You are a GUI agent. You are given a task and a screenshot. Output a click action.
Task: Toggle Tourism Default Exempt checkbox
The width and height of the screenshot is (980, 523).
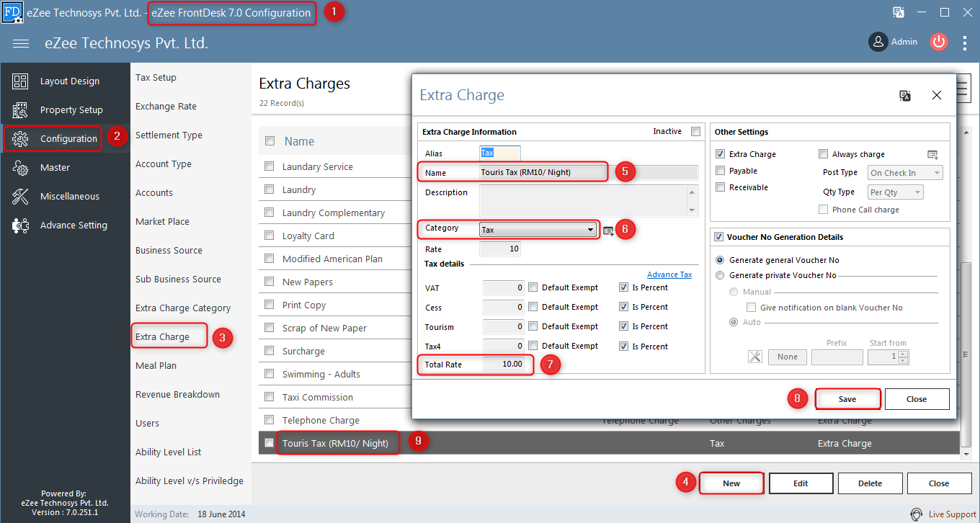[x=533, y=326]
